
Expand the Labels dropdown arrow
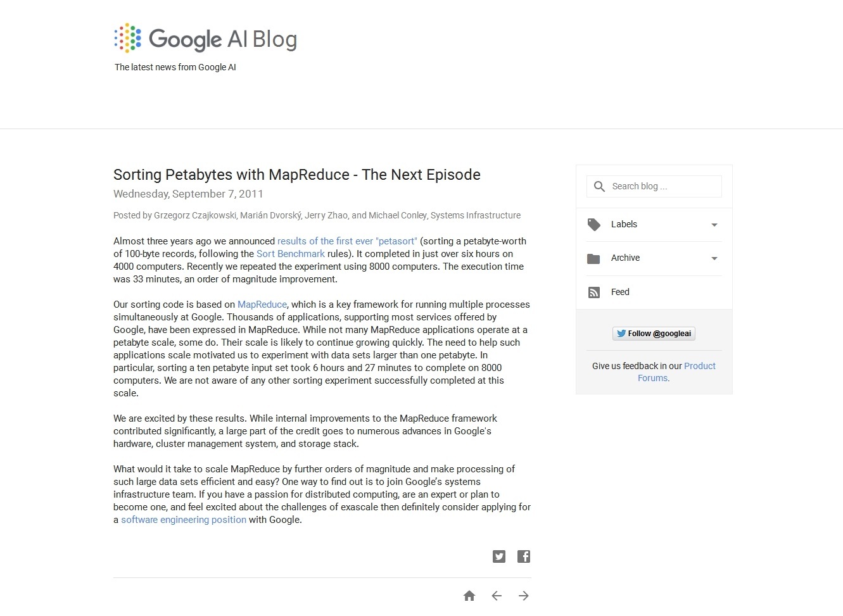point(714,225)
